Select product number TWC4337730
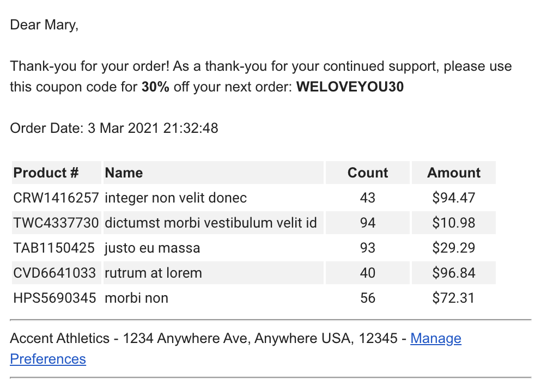 [56, 223]
